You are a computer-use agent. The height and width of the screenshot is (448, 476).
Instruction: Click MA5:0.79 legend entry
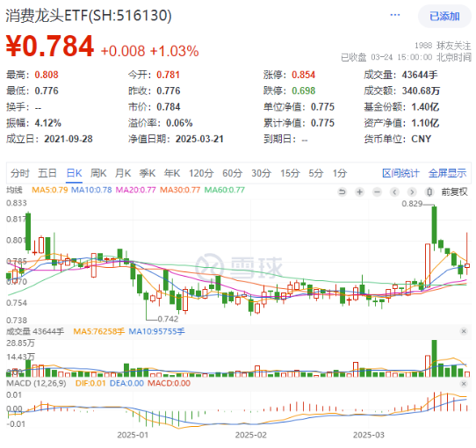click(50, 190)
